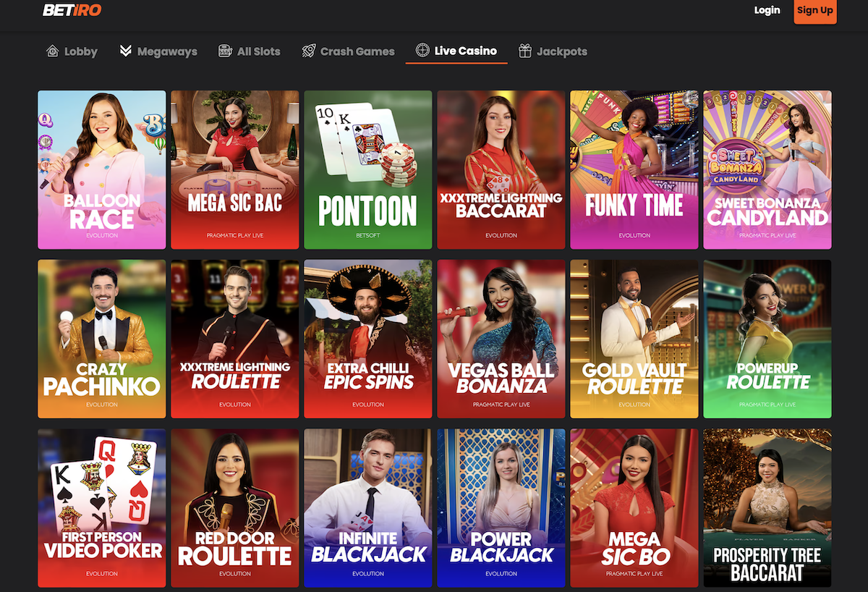Image resolution: width=868 pixels, height=592 pixels.
Task: Open the Crash Games tab
Action: coord(357,51)
